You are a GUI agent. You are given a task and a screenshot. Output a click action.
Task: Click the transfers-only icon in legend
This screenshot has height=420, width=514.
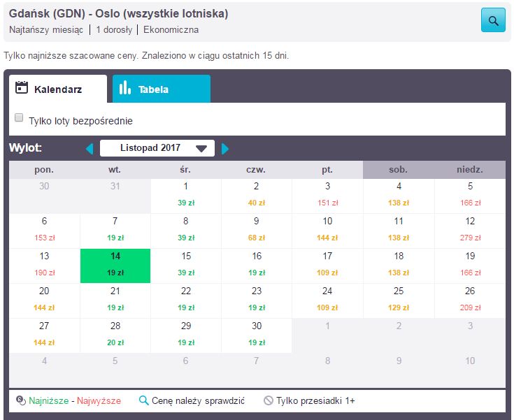(x=269, y=400)
